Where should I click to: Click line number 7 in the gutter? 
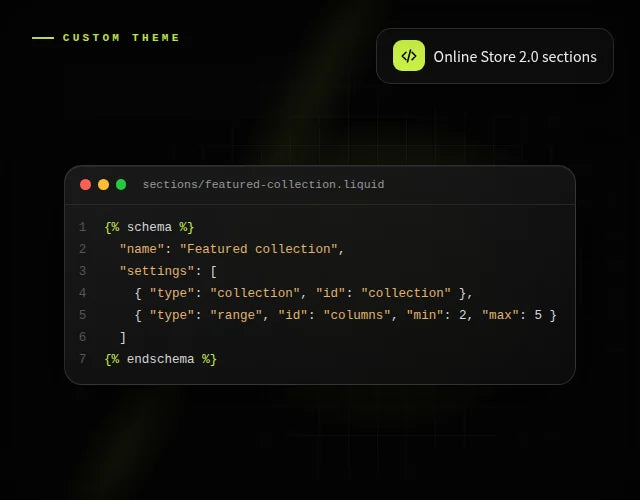[x=82, y=359]
